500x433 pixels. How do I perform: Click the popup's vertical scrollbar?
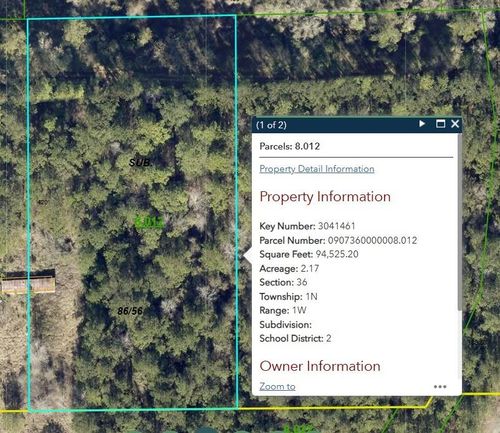pos(460,222)
